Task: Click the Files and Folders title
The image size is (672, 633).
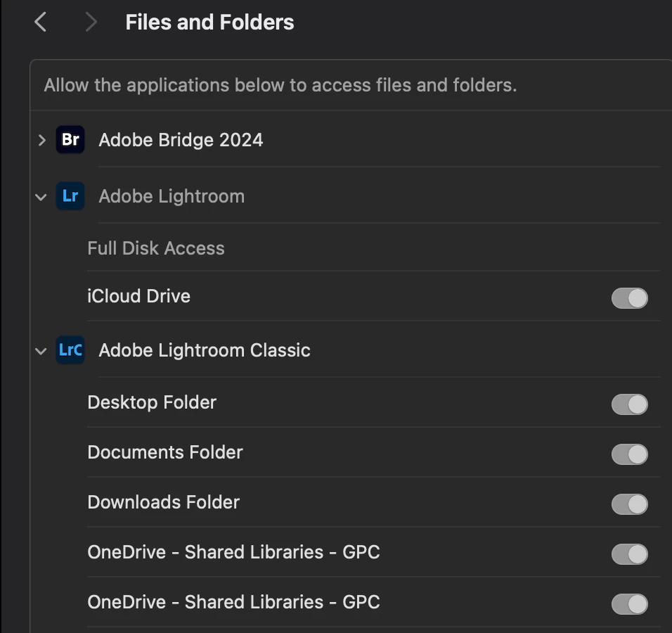Action: (209, 22)
